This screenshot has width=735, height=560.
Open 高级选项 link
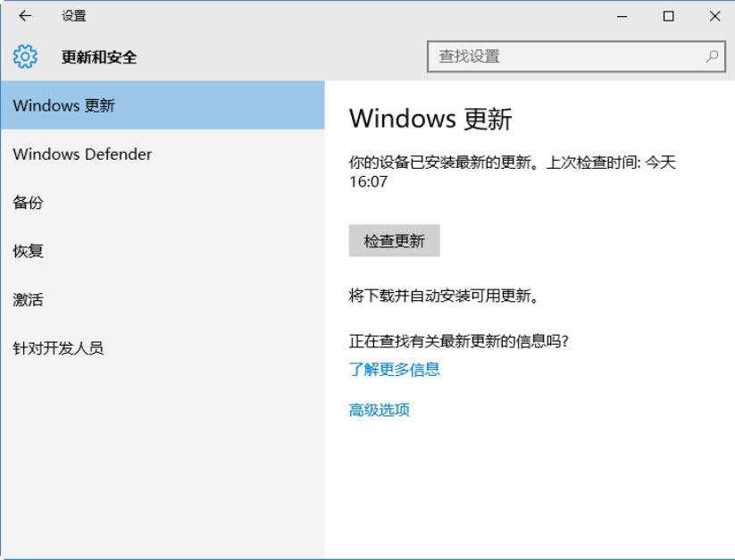coord(379,410)
